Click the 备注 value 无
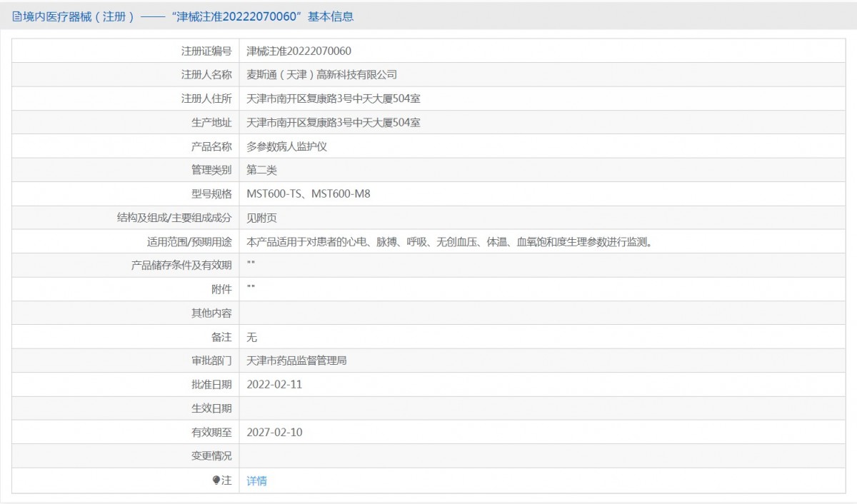 pyautogui.click(x=251, y=337)
